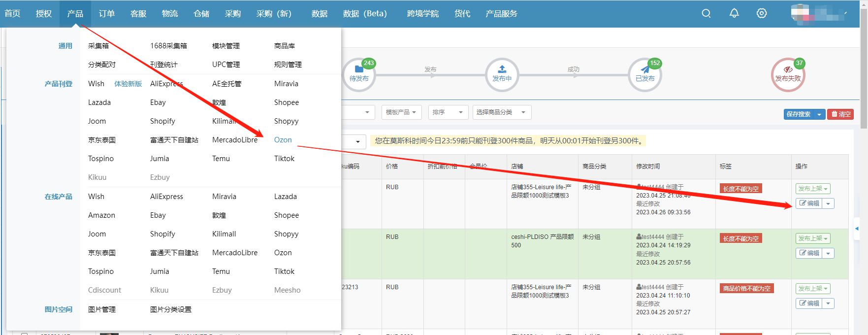Screen dimensions: 868x335
Task: Open the 体验新版 link next to Wish
Action: pyautogui.click(x=128, y=84)
